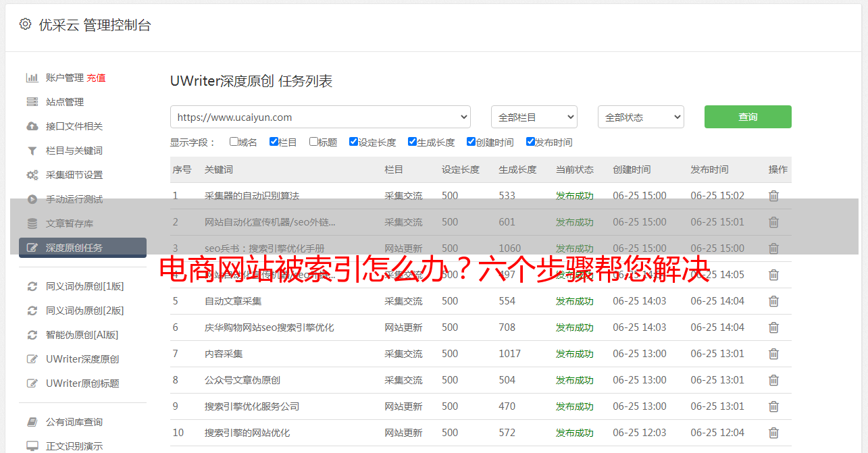This screenshot has width=868, height=453.
Task: Click the 网站更新 cell in 搜索引擎的网站优化 row
Action: pyautogui.click(x=403, y=433)
